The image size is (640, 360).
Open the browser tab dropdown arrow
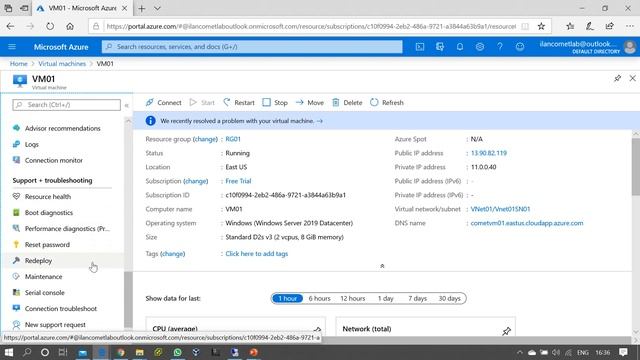point(157,8)
